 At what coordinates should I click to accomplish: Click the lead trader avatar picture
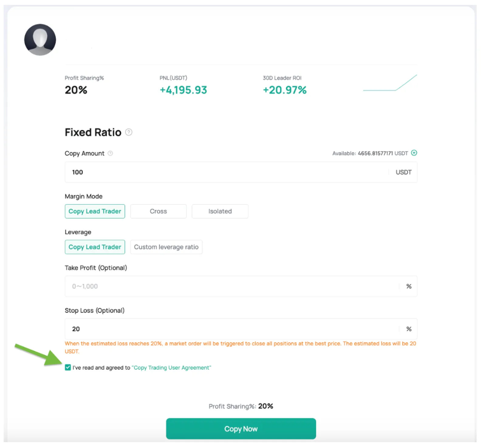point(40,40)
